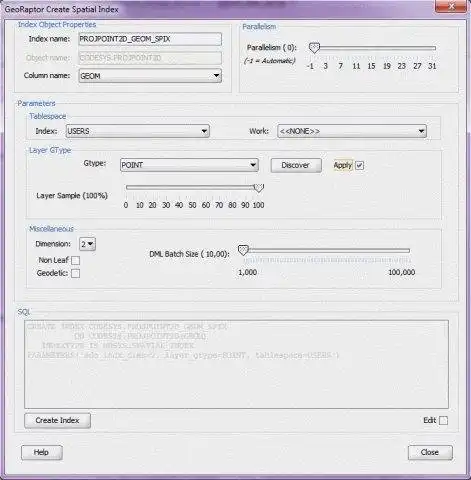Click the disabled Object name field
Viewport: 471px width, 480px height.
[150, 58]
